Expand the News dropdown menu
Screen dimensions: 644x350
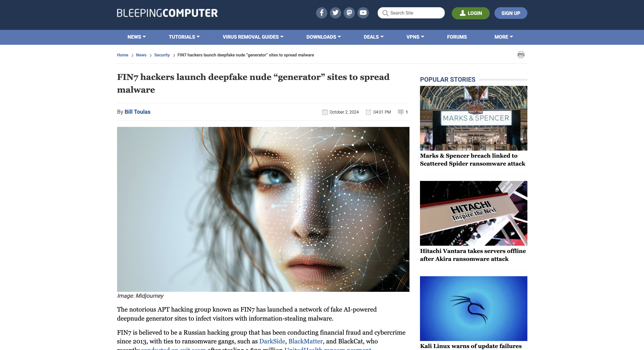pyautogui.click(x=137, y=37)
